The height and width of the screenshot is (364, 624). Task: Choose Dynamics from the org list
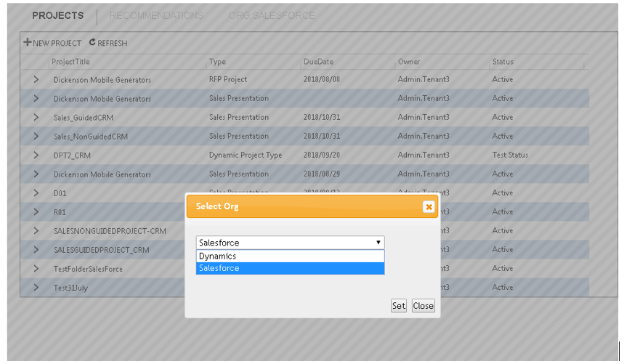point(290,256)
